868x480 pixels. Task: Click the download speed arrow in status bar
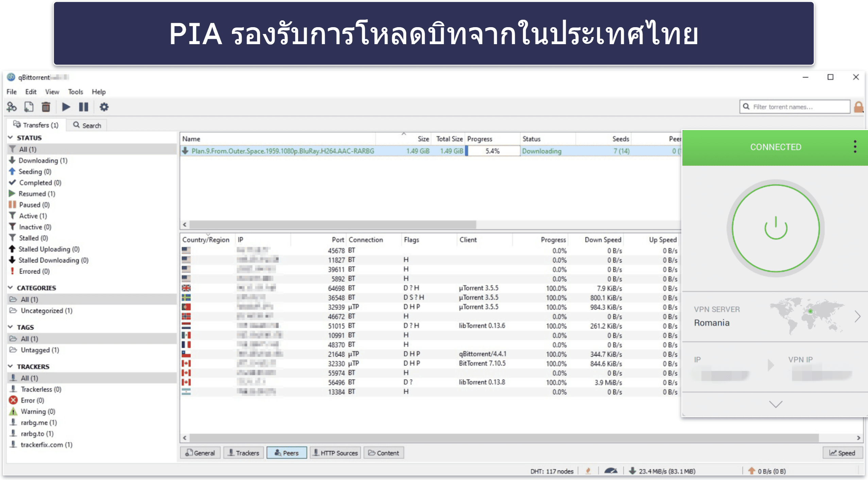pos(632,471)
